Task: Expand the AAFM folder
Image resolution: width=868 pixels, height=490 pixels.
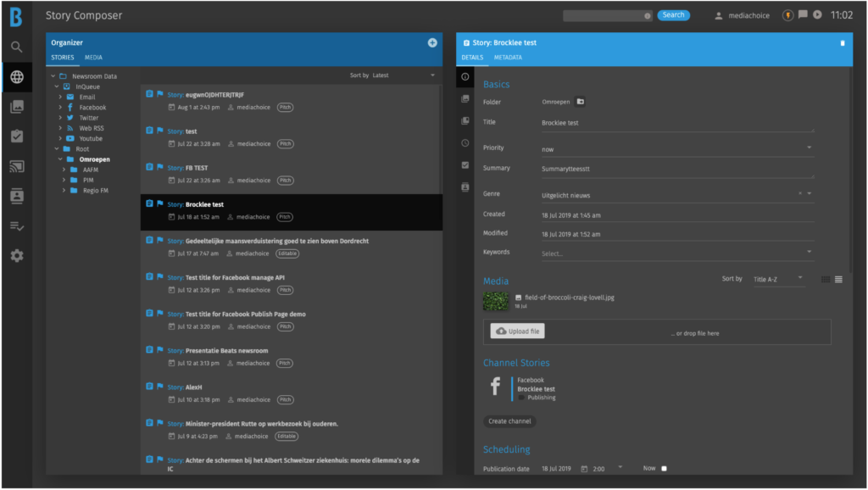Action: click(x=64, y=170)
